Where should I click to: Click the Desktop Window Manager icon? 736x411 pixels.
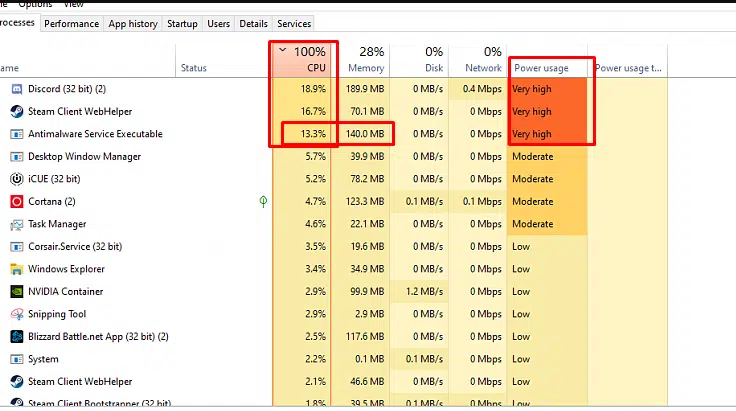point(16,157)
